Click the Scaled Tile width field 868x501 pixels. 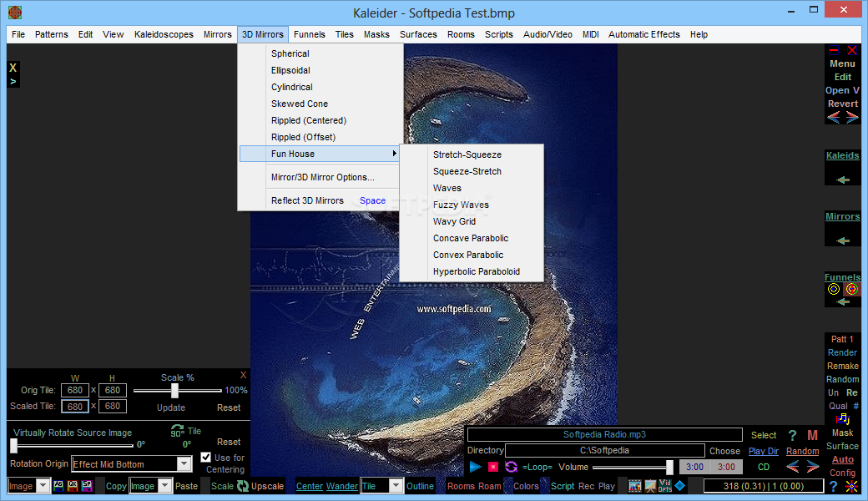(75, 407)
